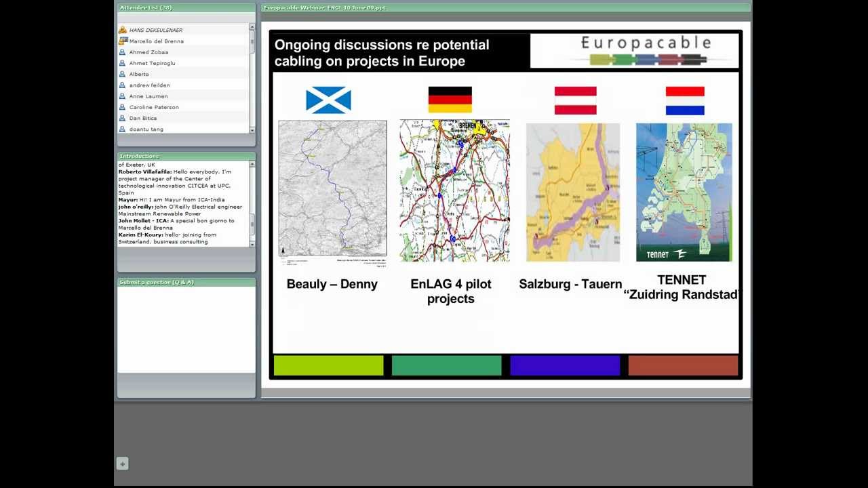Screen dimensions: 868x488
Task: Select attendee name Marcello del Brenna
Action: pyautogui.click(x=156, y=41)
